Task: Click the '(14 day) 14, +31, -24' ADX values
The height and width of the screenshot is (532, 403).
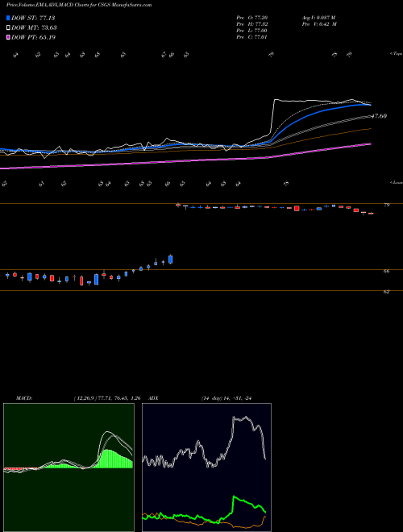Action: coord(226,398)
